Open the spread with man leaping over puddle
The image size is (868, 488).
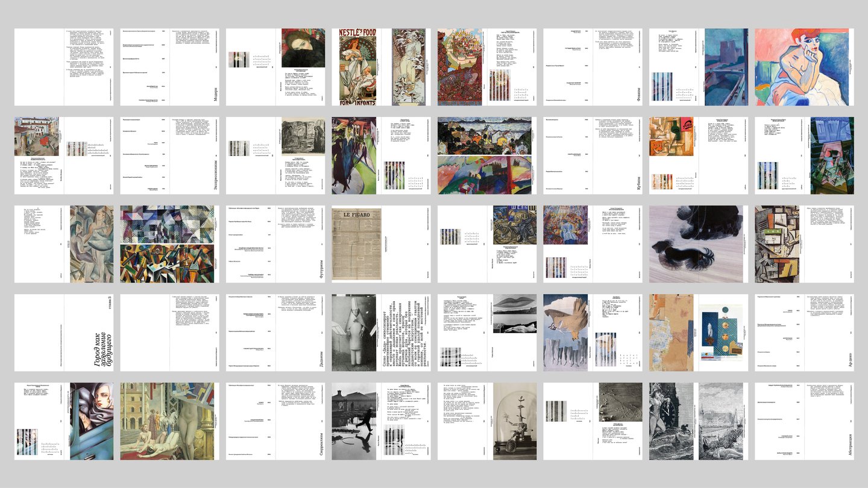(x=381, y=421)
